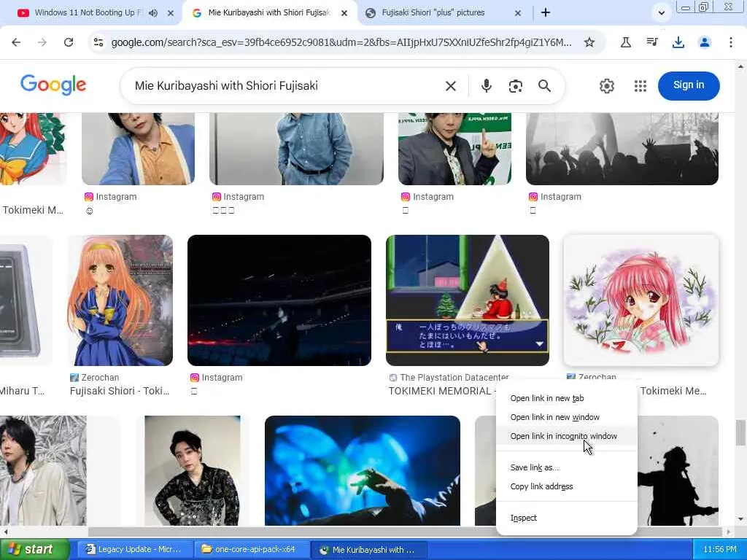Open Google apps grid
The width and height of the screenshot is (747, 560).
(x=640, y=86)
